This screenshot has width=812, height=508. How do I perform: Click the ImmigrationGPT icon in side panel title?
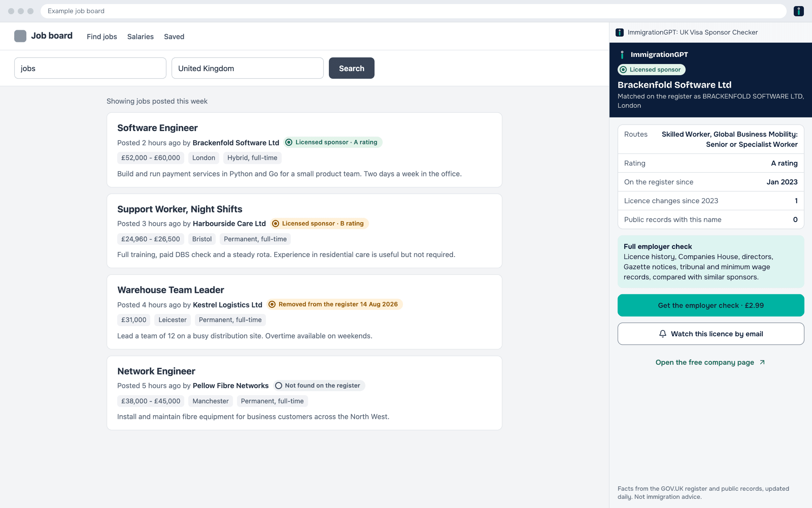tap(619, 33)
